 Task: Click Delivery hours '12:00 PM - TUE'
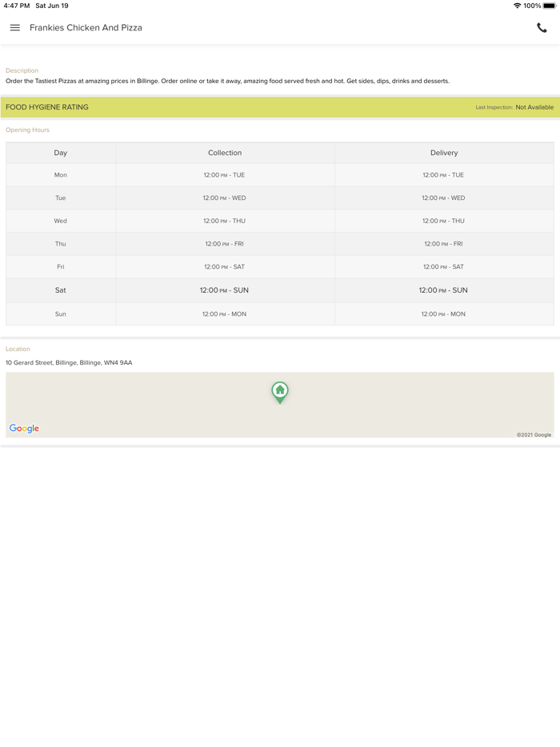443,175
